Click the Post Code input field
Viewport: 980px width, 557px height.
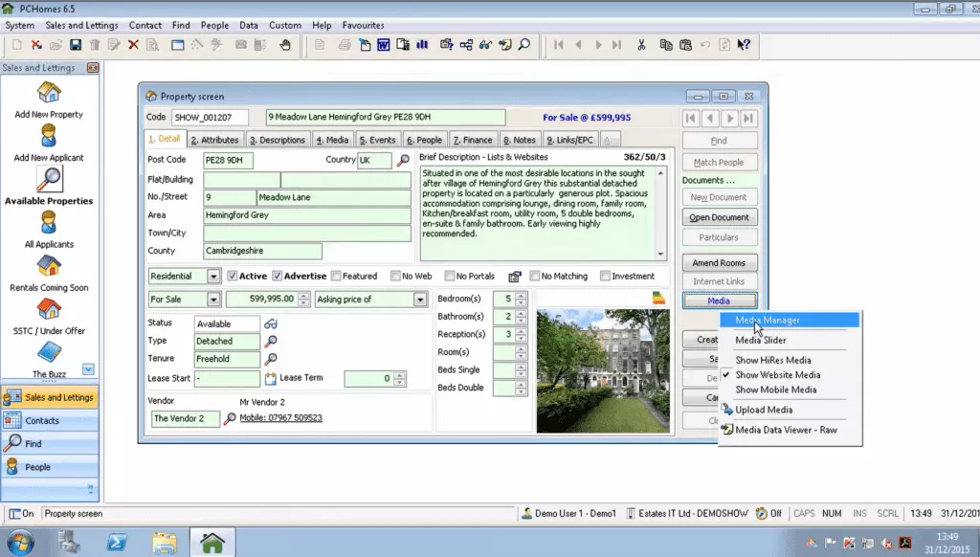coord(228,160)
